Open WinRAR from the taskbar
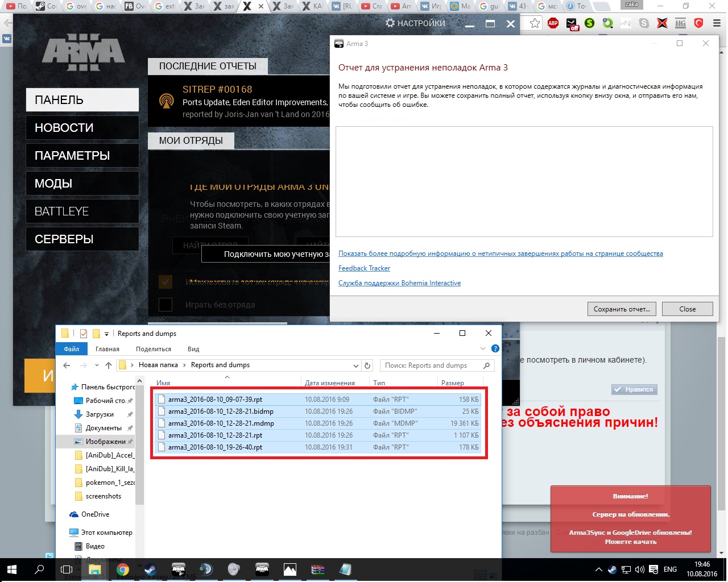Image resolution: width=728 pixels, height=582 pixels. [x=317, y=569]
